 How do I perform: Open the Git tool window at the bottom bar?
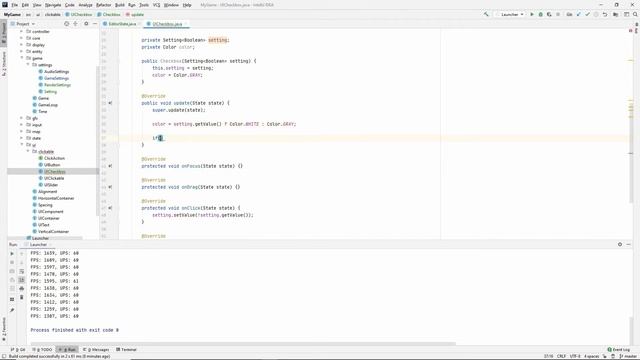[18, 349]
